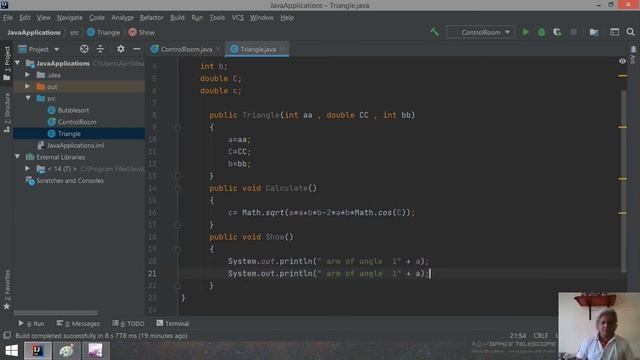The width and height of the screenshot is (640, 360).
Task: Run ControlRoom with the green play icon
Action: [526, 32]
